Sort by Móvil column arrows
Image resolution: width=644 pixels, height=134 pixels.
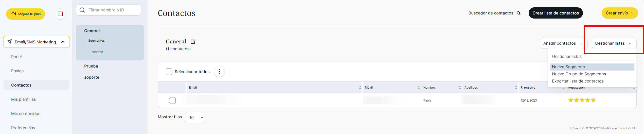419,88
